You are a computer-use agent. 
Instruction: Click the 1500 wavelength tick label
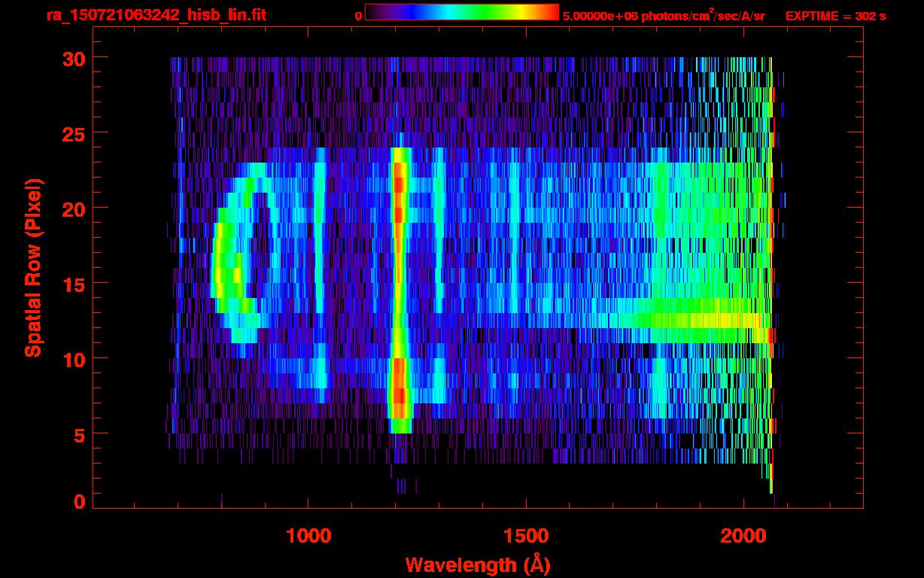(x=525, y=536)
